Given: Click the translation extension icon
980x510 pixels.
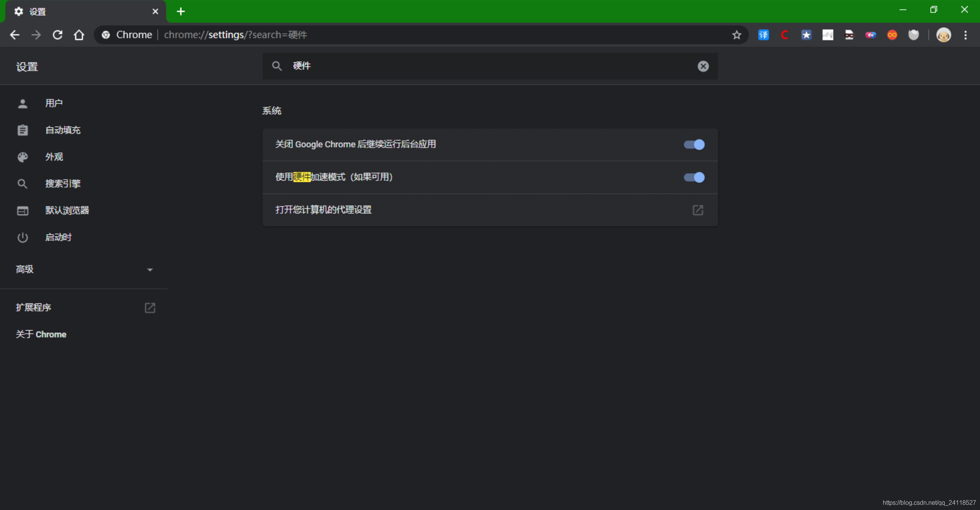Looking at the screenshot, I should [763, 34].
